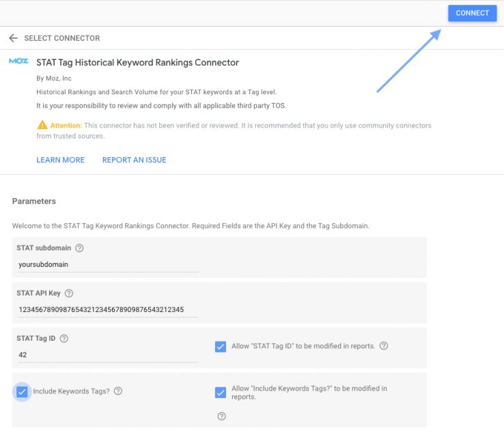Click the Moz logo icon
This screenshot has height=435, width=504.
point(18,61)
